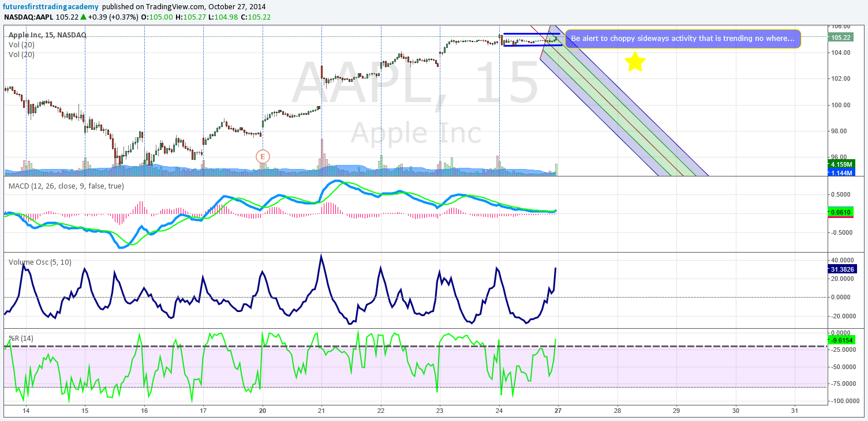The width and height of the screenshot is (868, 421).
Task: Click the 'Apple Inc, 15, NASDAQ' legend
Action: (47, 35)
